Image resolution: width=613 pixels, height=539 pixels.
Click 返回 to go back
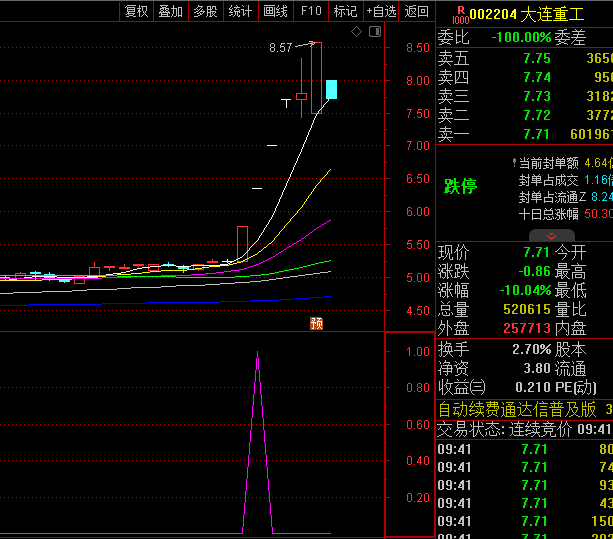coord(416,11)
